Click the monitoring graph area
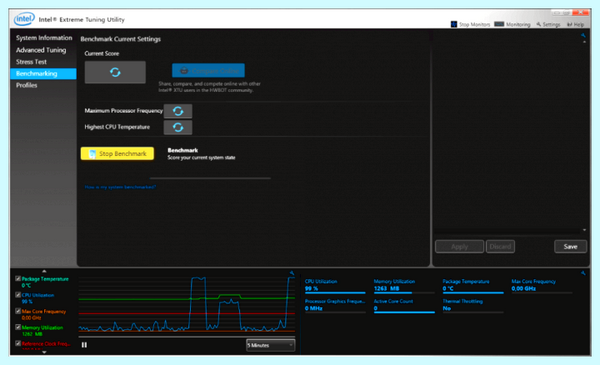The height and width of the screenshot is (365, 600). coord(187,304)
